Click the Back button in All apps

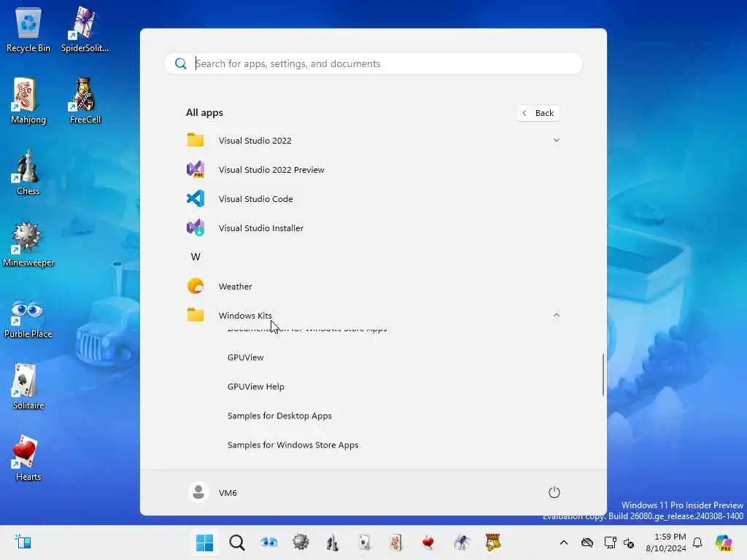point(538,113)
